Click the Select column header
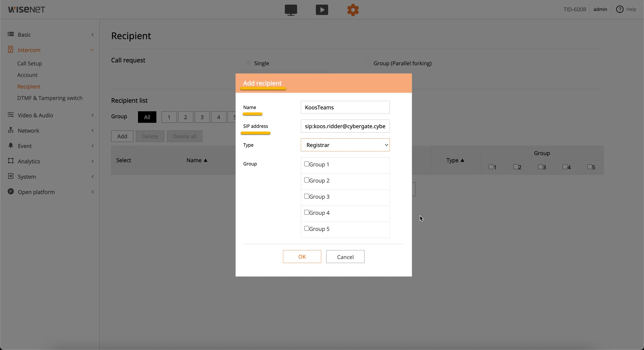This screenshot has width=644, height=350. (123, 160)
